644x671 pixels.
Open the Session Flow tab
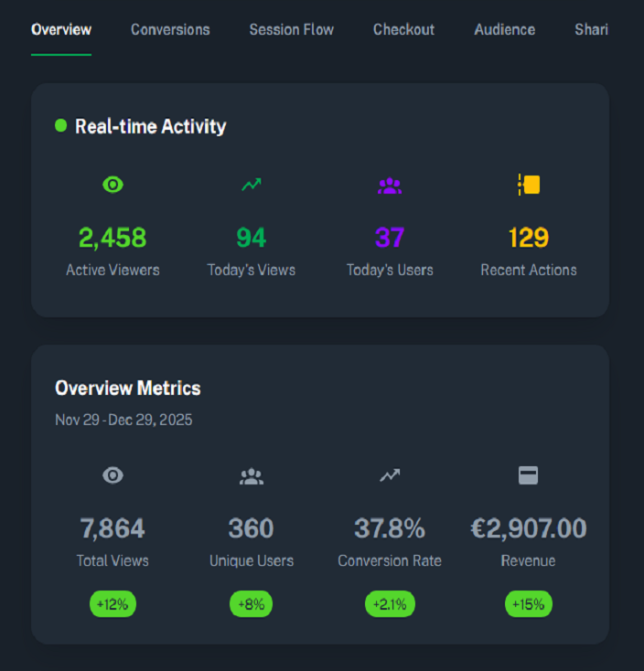pos(291,29)
